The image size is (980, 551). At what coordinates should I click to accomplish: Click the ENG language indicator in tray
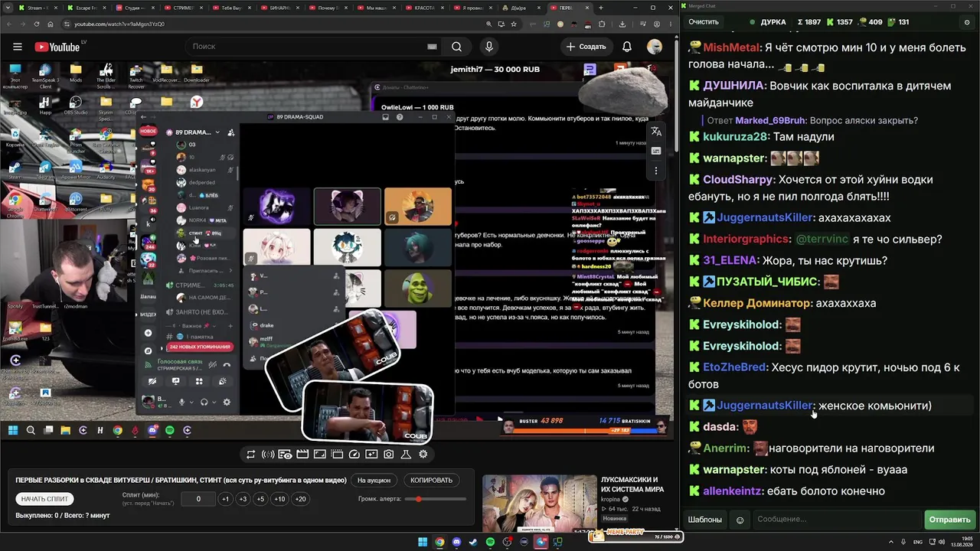click(x=917, y=543)
